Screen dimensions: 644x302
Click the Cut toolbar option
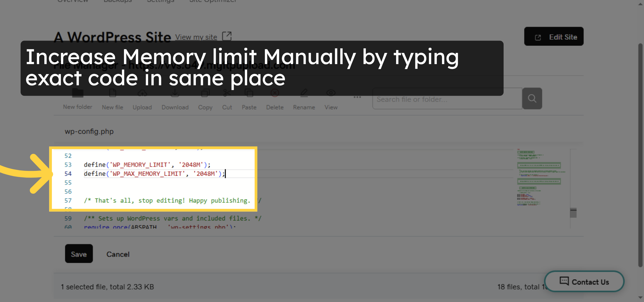coord(227,107)
